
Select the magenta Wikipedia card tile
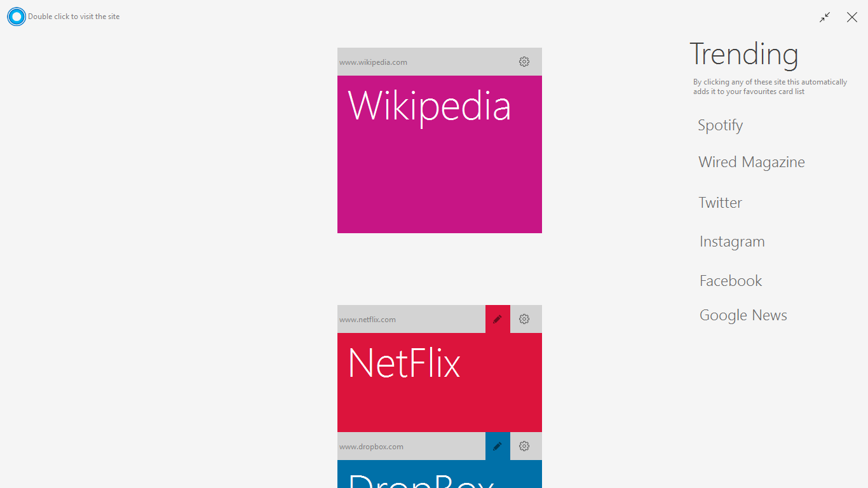click(440, 154)
